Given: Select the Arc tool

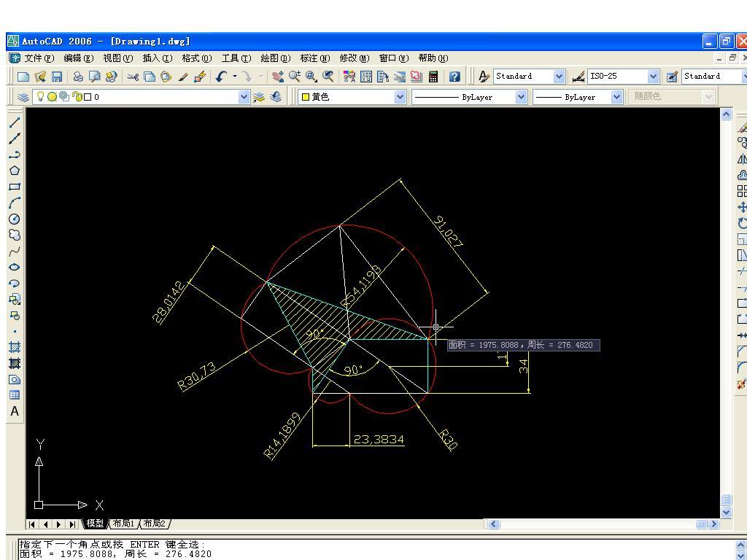Looking at the screenshot, I should pos(15,203).
